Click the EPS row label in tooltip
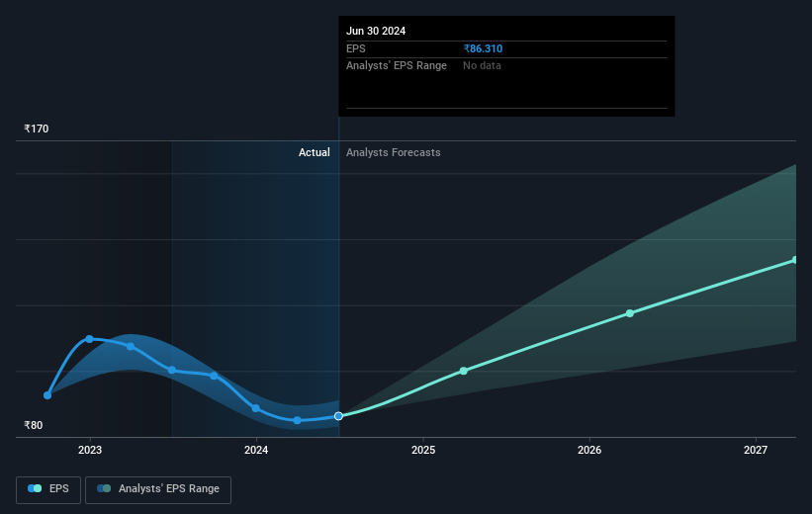 point(356,48)
